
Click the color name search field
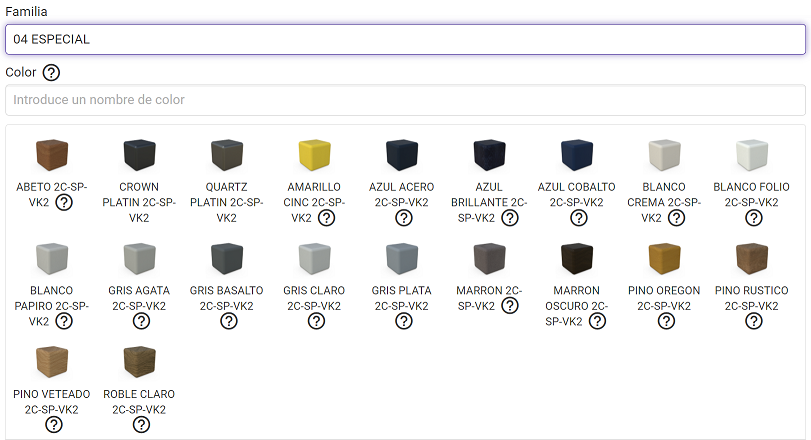405,100
